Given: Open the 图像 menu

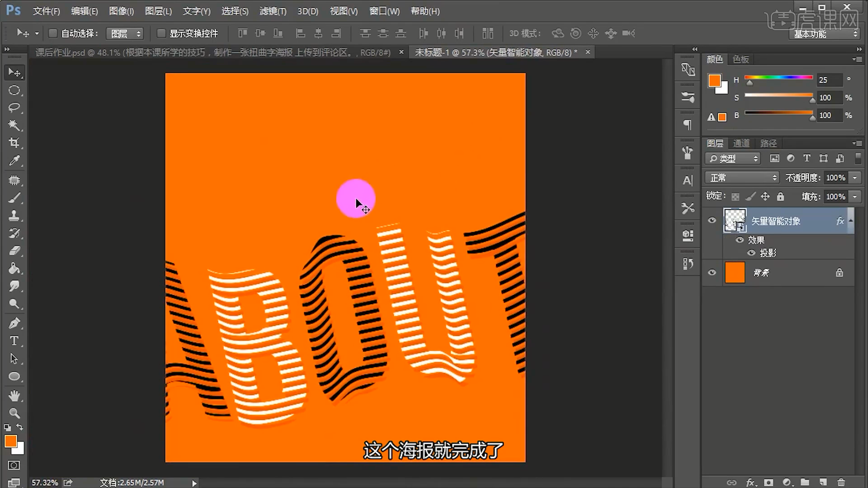Looking at the screenshot, I should click(x=121, y=11).
